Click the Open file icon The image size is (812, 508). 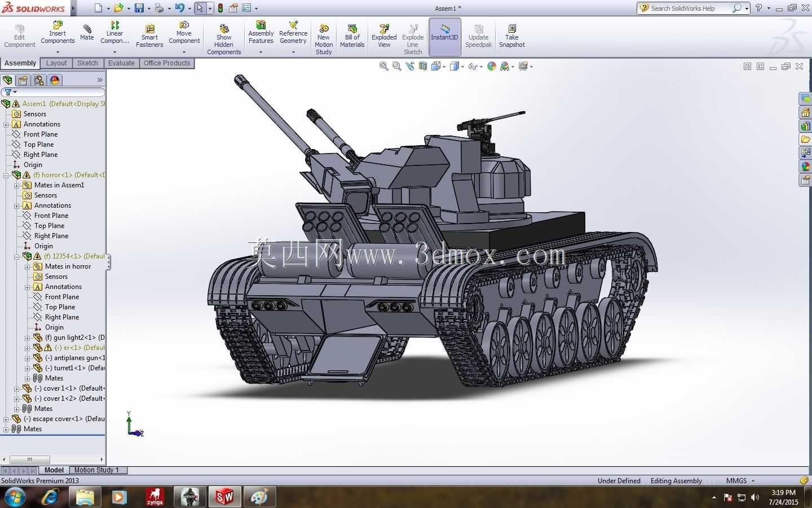point(118,8)
